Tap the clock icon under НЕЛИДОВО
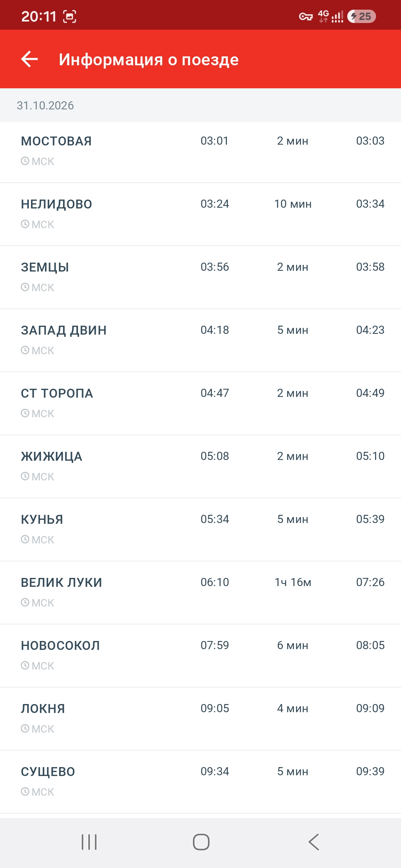The image size is (401, 868). coord(25,224)
